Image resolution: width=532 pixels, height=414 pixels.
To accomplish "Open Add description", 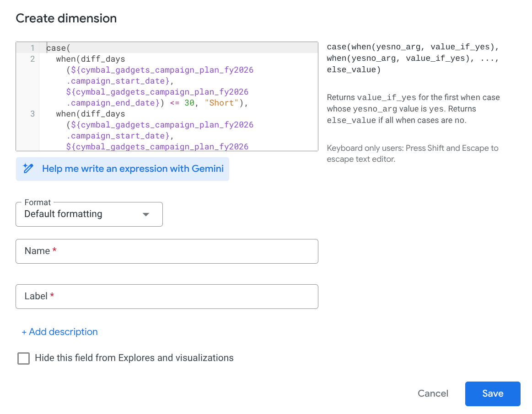I will pyautogui.click(x=59, y=332).
